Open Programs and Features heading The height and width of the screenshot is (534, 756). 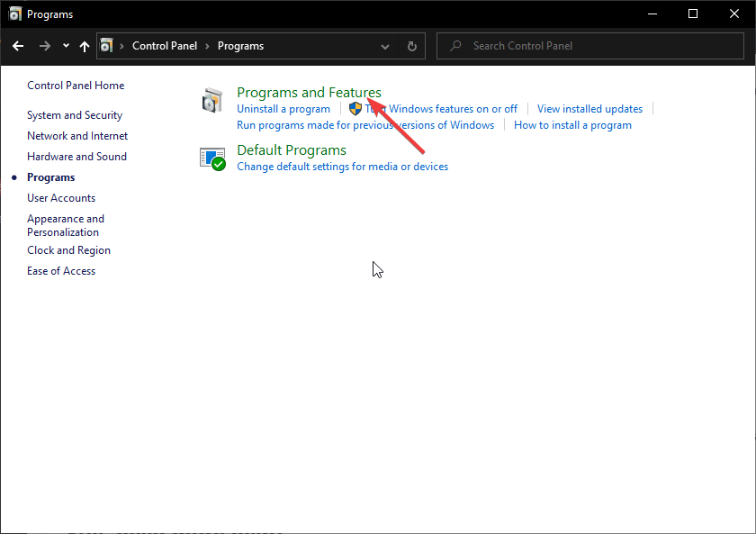click(x=309, y=92)
